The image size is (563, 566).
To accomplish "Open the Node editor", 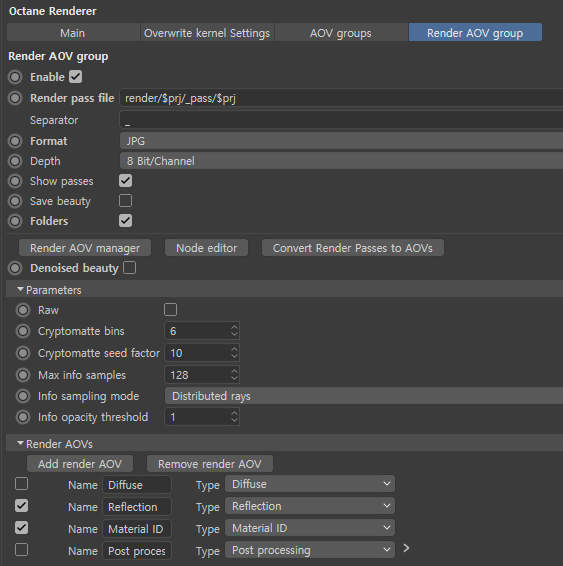I will click(x=206, y=248).
